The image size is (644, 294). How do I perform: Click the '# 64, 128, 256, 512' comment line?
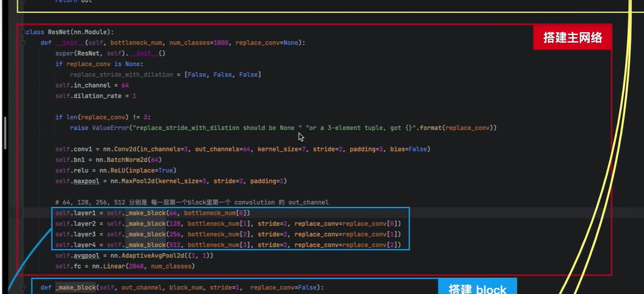tap(192, 203)
